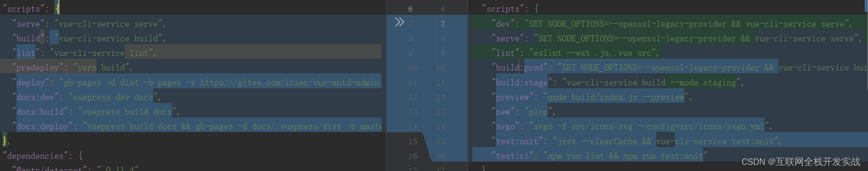Viewport: 868px width, 171px height.
Task: Select the "preview": "node build/index.js --preview" line
Action: (x=592, y=97)
